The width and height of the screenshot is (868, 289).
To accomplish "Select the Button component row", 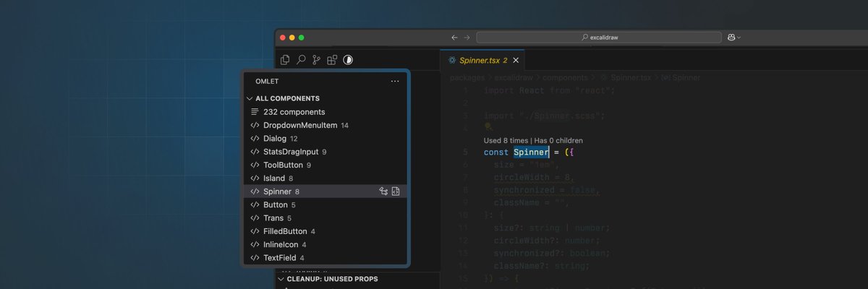I will [325, 204].
